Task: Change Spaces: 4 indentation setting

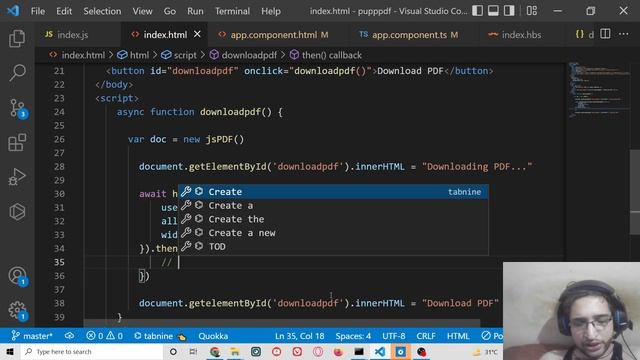Action: 353,336
